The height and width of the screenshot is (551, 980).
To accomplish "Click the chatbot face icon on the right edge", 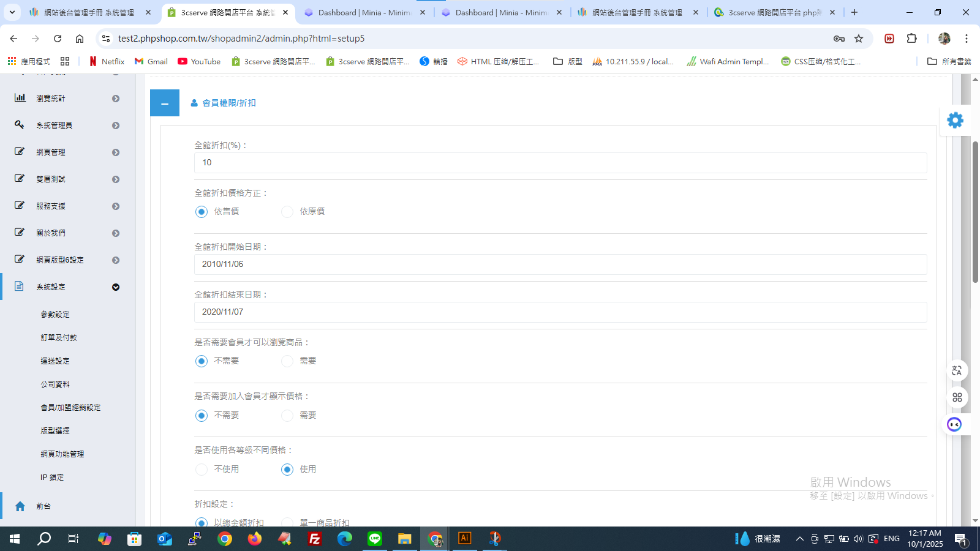I will click(954, 424).
